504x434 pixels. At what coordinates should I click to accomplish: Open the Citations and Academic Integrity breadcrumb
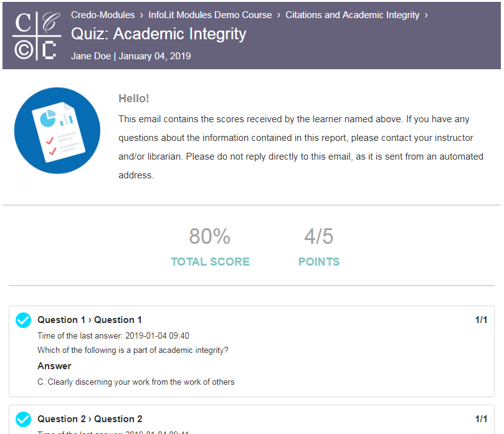tap(352, 15)
